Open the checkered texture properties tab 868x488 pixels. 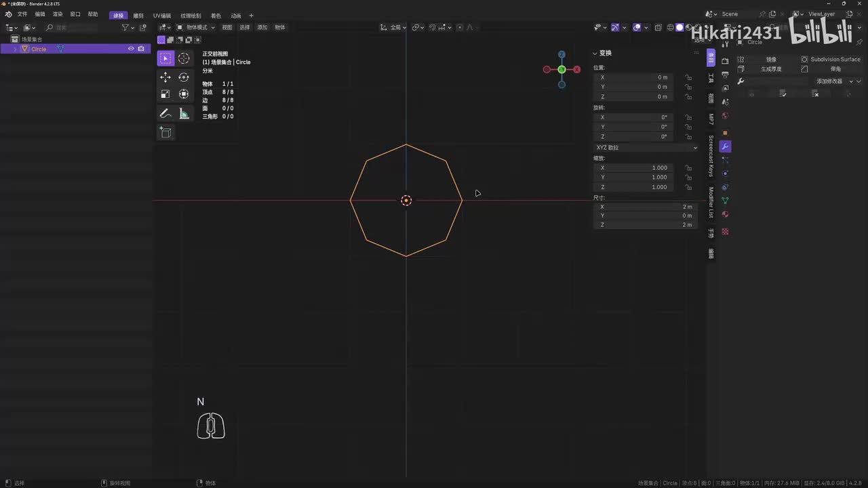tap(725, 232)
